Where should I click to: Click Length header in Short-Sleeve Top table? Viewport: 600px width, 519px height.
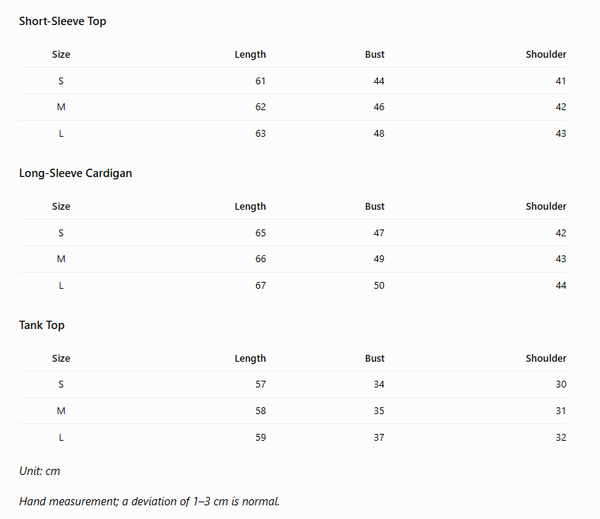tap(250, 54)
